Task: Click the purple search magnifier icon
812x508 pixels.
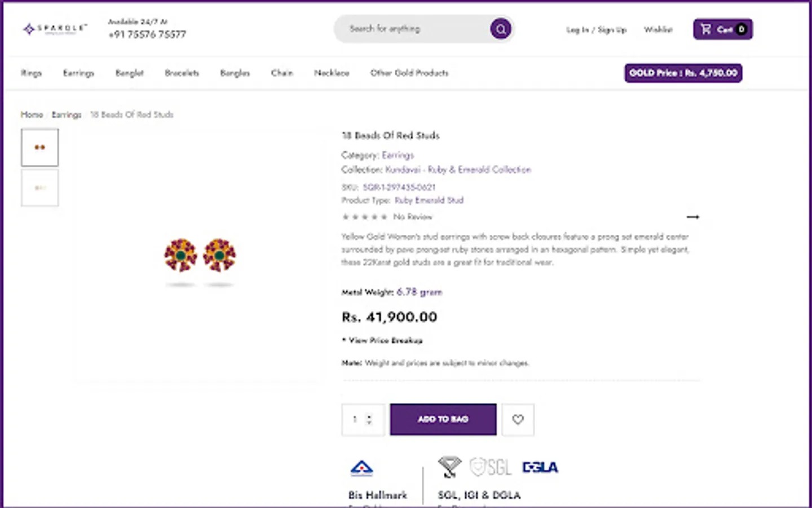Action: (x=500, y=29)
